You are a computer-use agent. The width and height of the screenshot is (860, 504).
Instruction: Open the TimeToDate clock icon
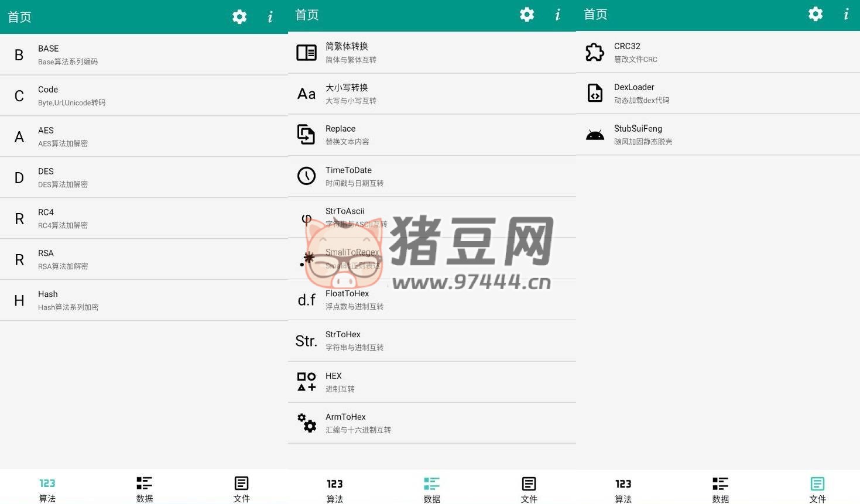pos(306,176)
